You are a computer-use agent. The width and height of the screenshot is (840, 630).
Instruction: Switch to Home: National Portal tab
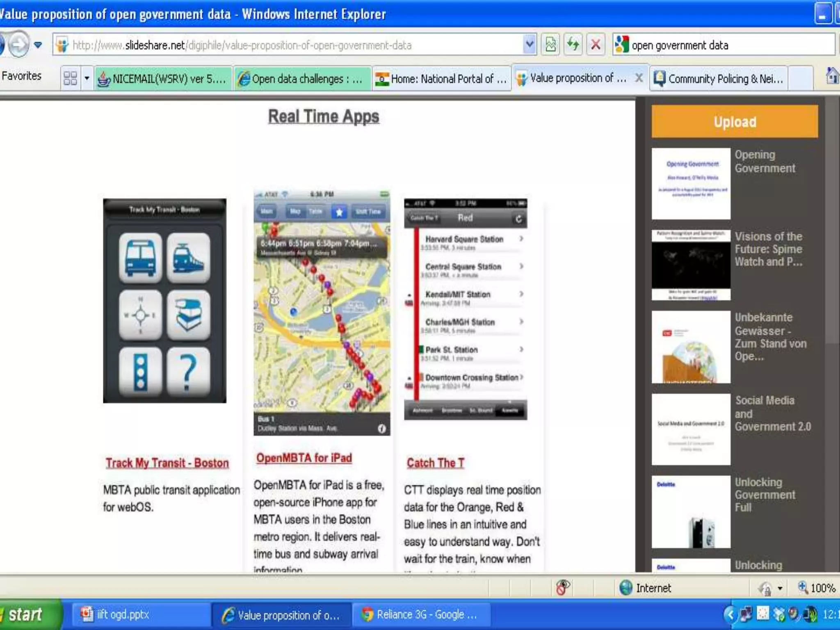point(442,79)
